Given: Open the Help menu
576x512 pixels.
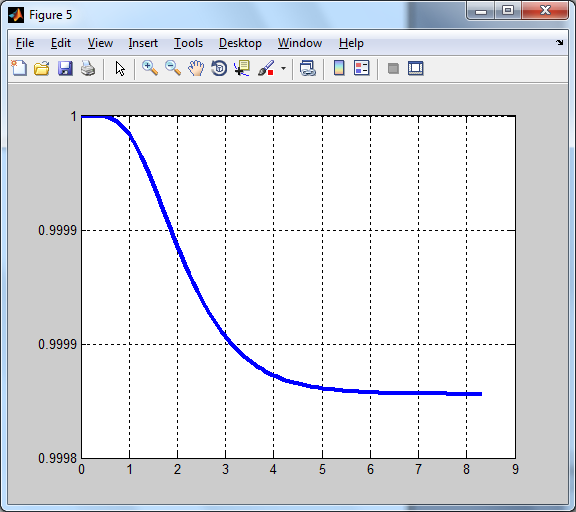Looking at the screenshot, I should [351, 43].
